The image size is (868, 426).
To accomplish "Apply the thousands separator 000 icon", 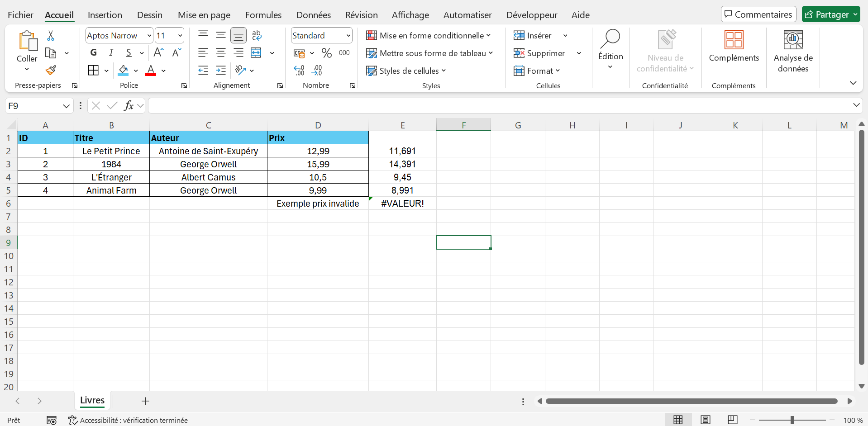I will click(344, 53).
